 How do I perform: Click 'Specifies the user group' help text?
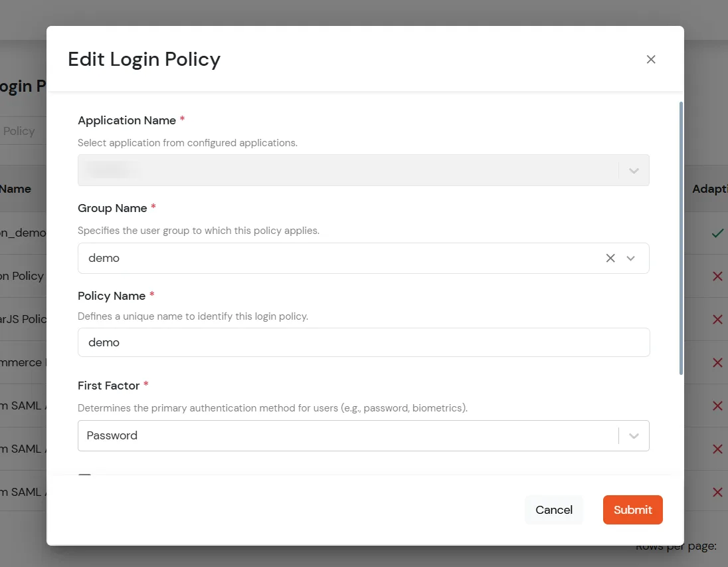[198, 231]
